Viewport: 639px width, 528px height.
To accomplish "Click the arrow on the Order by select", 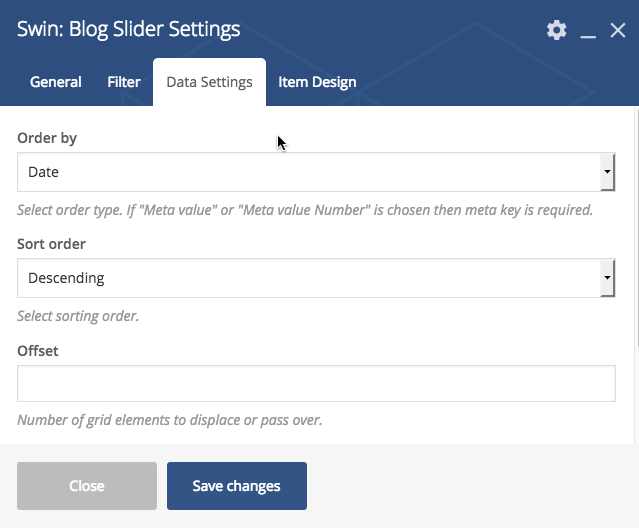I will click(x=607, y=172).
